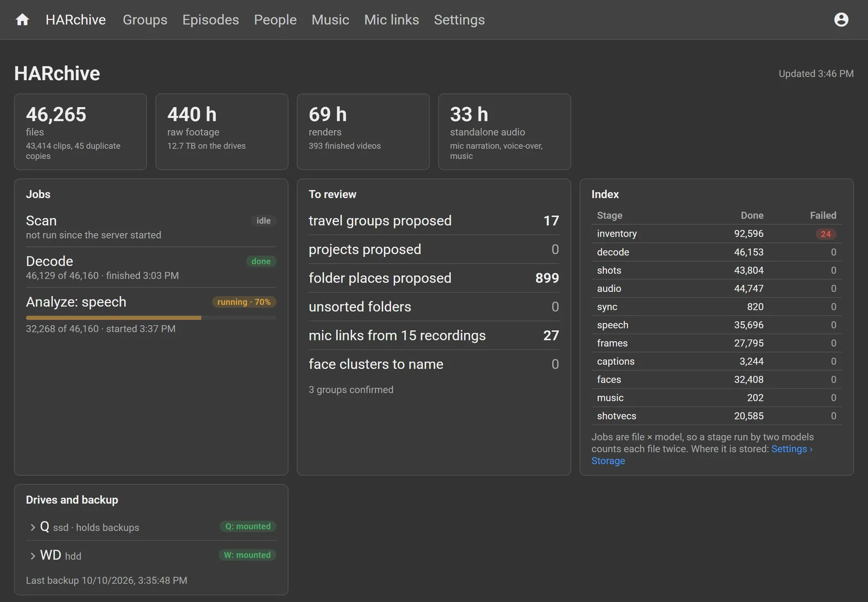Select the 69 h renders card

click(x=363, y=132)
